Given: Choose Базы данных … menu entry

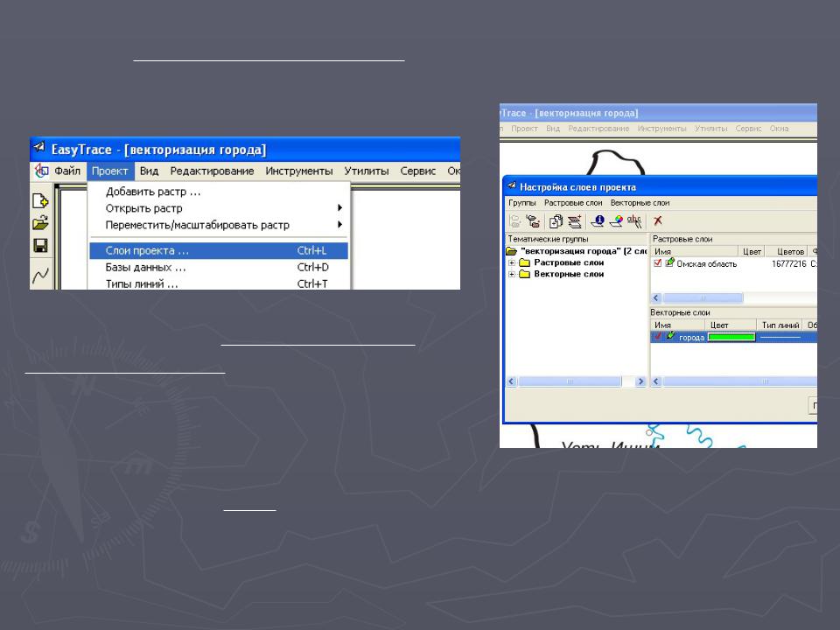Looking at the screenshot, I should (219, 268).
